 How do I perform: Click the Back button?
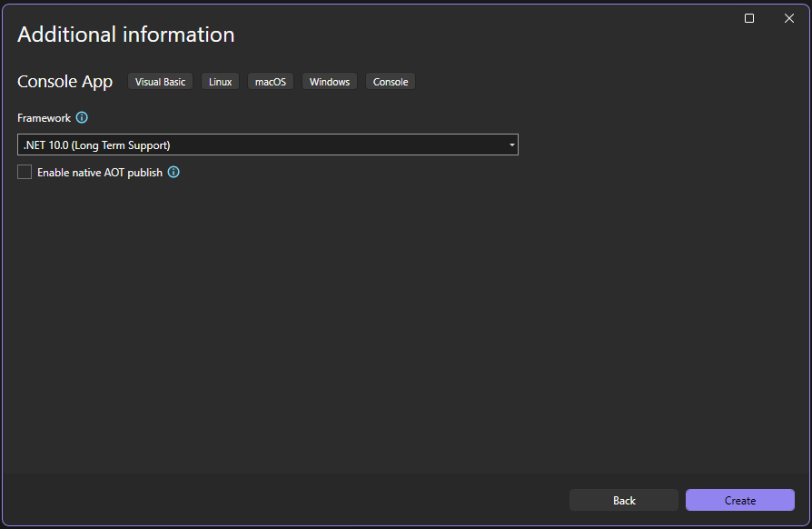[x=624, y=500]
